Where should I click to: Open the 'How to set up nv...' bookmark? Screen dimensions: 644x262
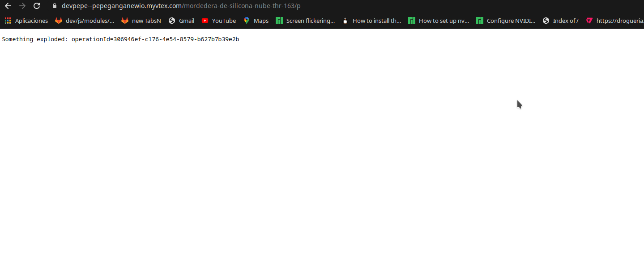point(444,21)
